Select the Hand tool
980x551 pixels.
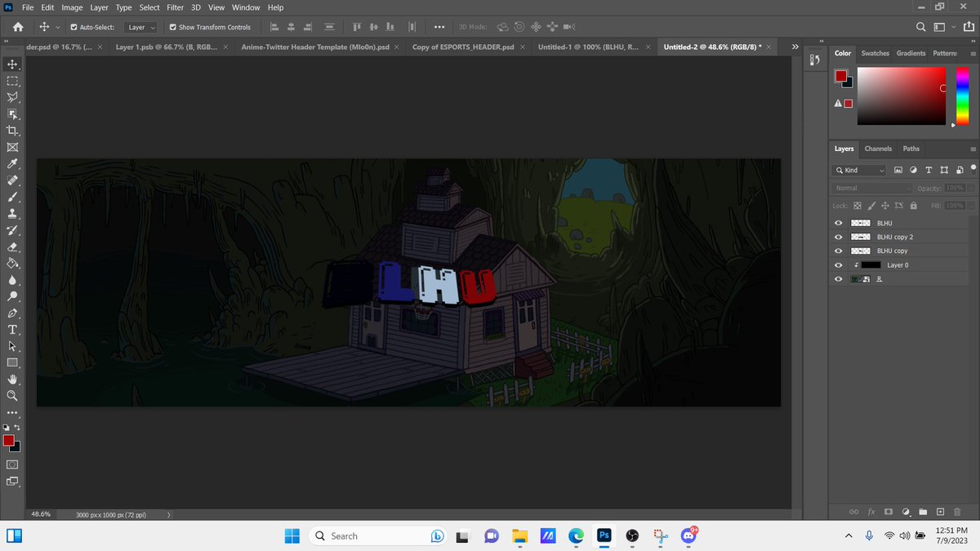(x=13, y=380)
